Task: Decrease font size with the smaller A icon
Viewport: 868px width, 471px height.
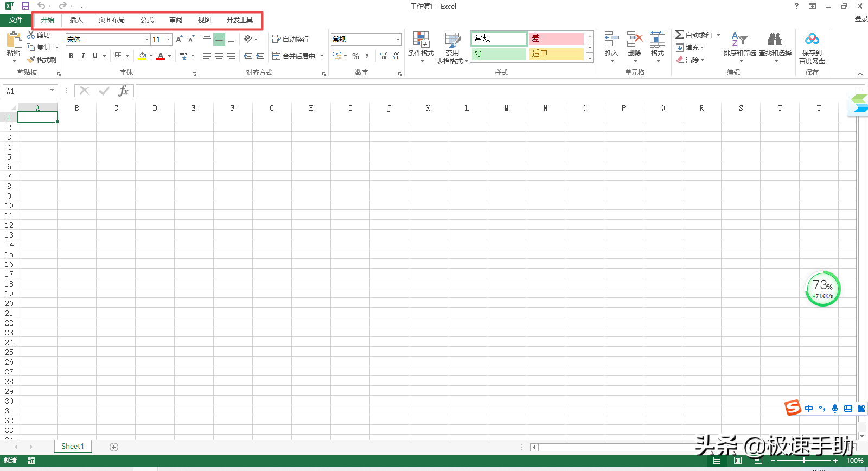Action: click(191, 39)
